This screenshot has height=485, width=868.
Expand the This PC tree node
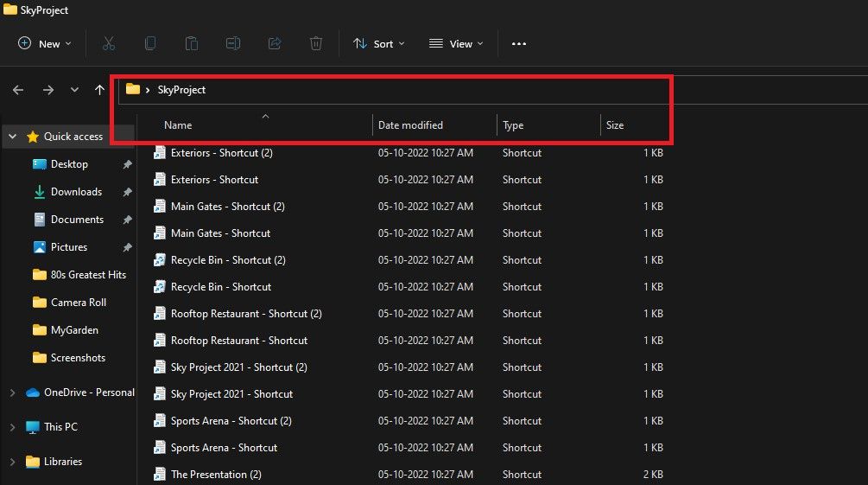12,427
